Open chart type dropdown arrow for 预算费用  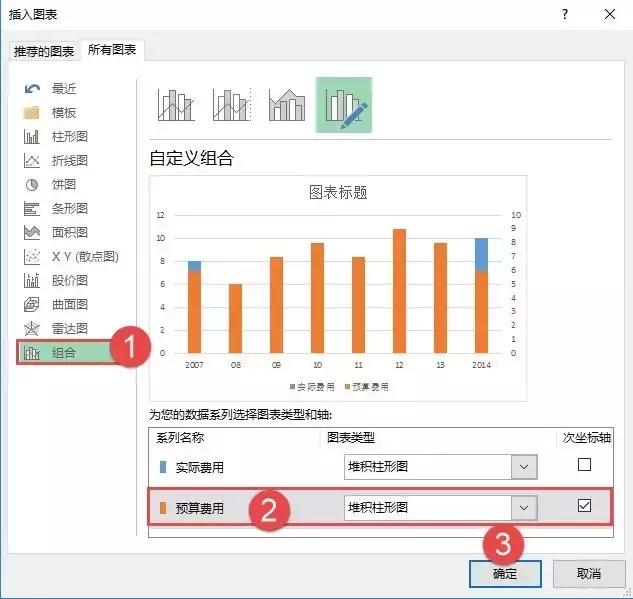coord(524,508)
